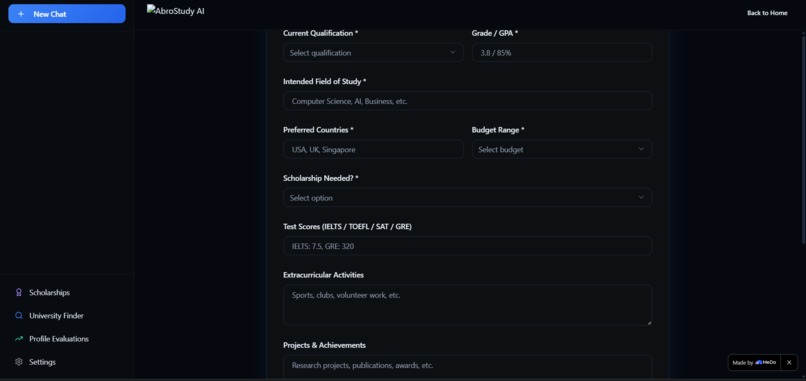
Task: Open Settings in the sidebar
Action: tap(42, 362)
